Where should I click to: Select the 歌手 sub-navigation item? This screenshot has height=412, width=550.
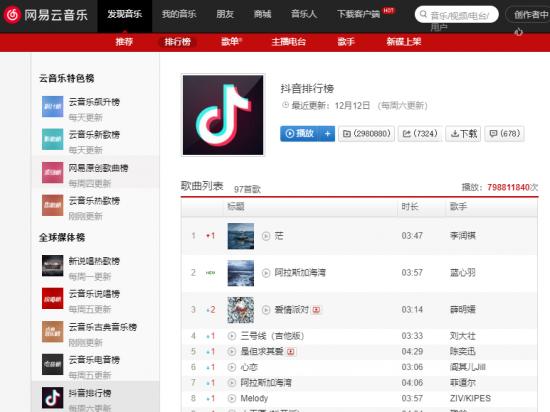click(x=346, y=42)
